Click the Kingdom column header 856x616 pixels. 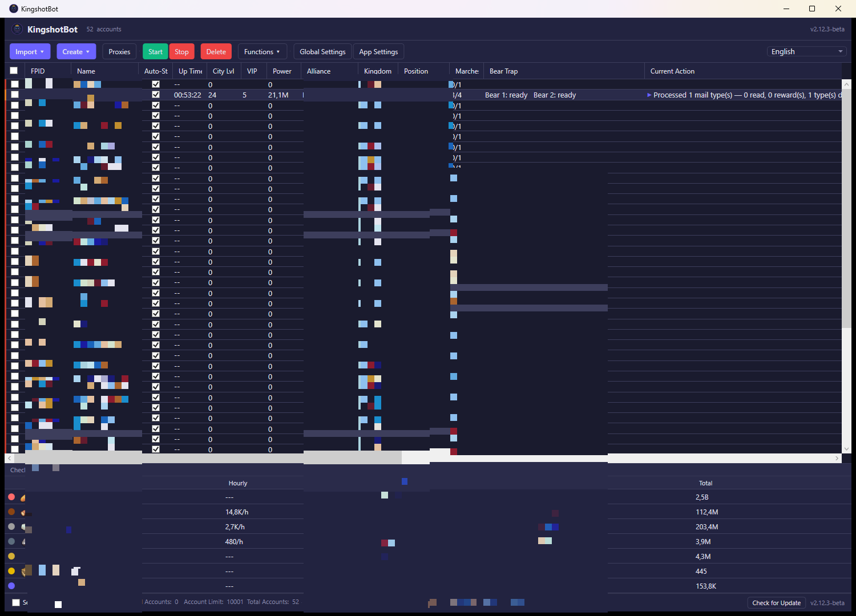pyautogui.click(x=378, y=71)
